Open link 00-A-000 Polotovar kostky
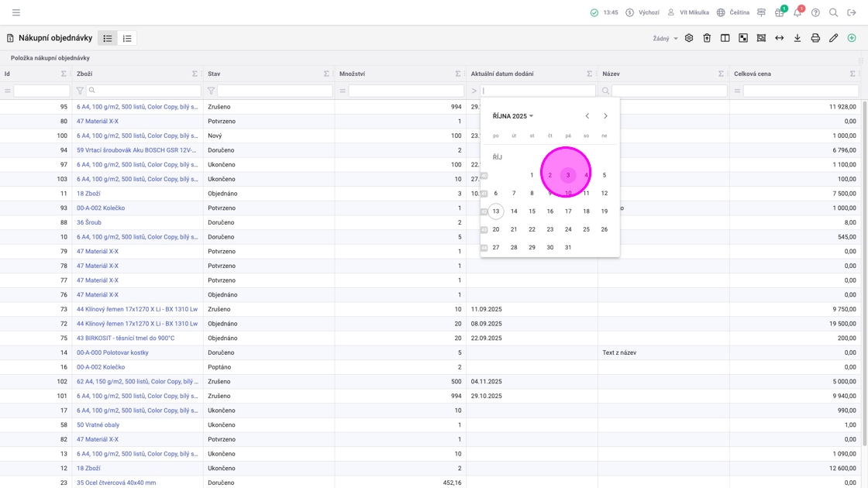The image size is (868, 488). pos(112,352)
